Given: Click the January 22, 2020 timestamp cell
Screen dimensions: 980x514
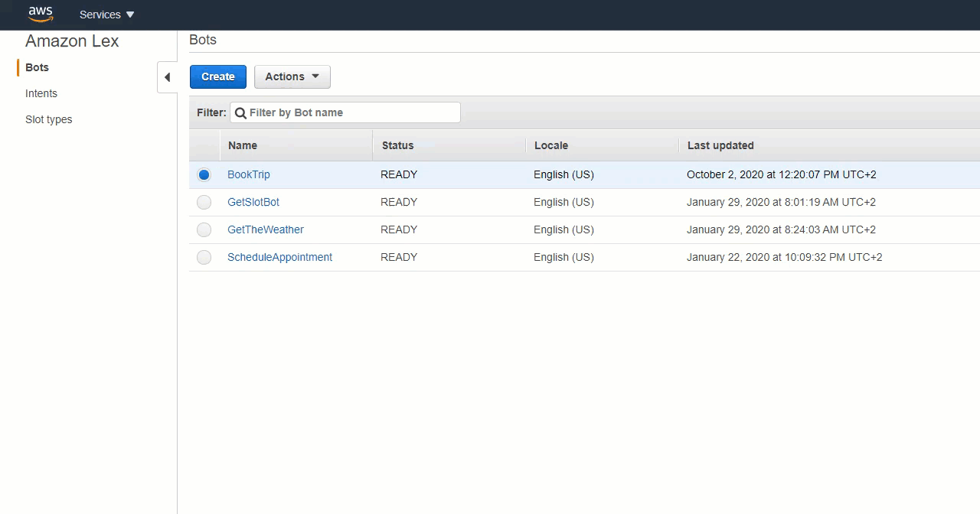Looking at the screenshot, I should click(x=785, y=257).
